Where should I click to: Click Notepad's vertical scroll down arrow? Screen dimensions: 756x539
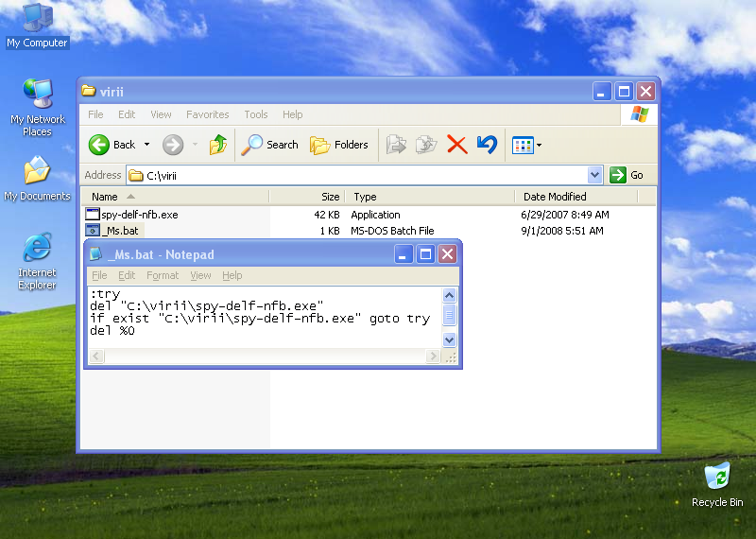449,339
